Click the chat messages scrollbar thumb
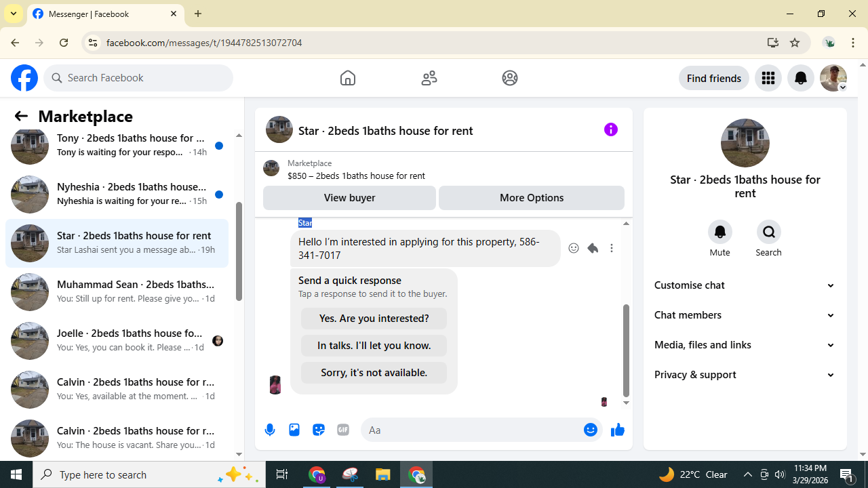Screen dimensions: 868x488 (x=626, y=350)
